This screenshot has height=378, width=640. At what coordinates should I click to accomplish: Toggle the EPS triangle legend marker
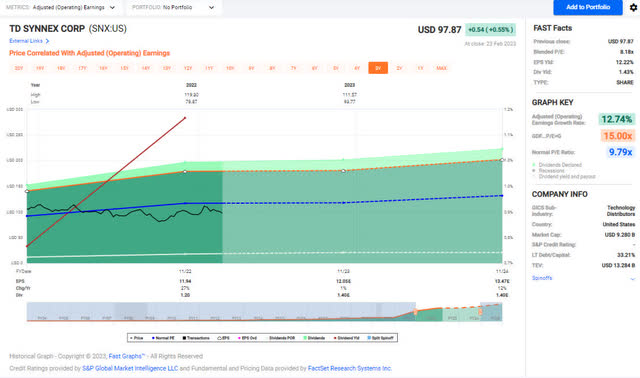click(x=219, y=338)
